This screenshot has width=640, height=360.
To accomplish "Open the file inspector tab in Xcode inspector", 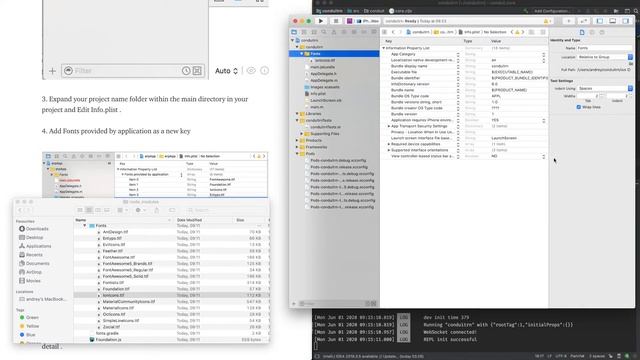I will (x=582, y=32).
